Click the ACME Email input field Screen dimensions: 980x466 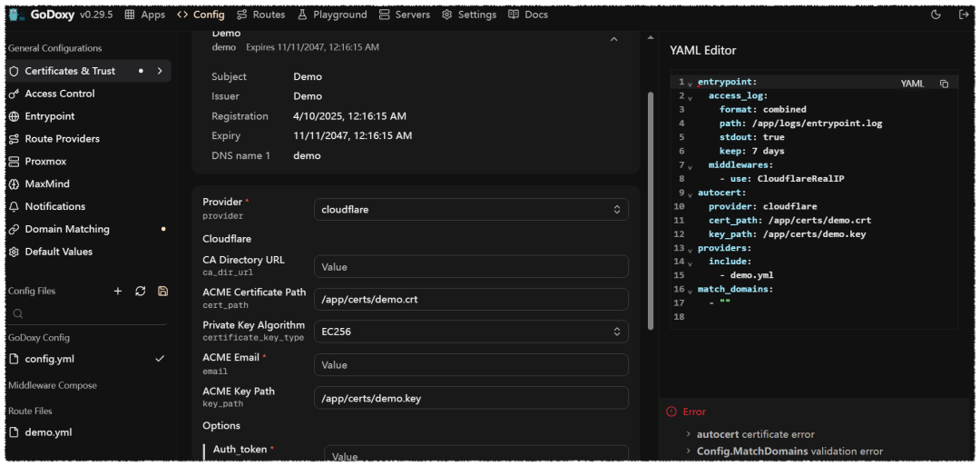click(x=471, y=364)
